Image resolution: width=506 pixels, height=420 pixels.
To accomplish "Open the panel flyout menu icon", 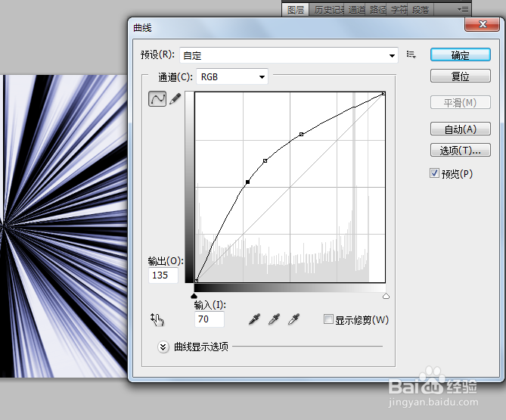I will pos(463,10).
